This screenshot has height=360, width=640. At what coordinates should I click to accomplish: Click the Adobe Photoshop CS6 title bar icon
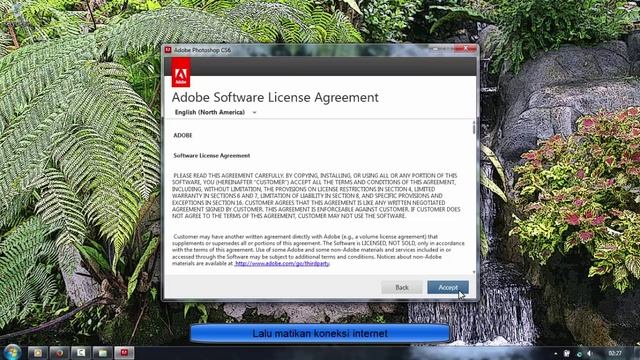(x=168, y=50)
